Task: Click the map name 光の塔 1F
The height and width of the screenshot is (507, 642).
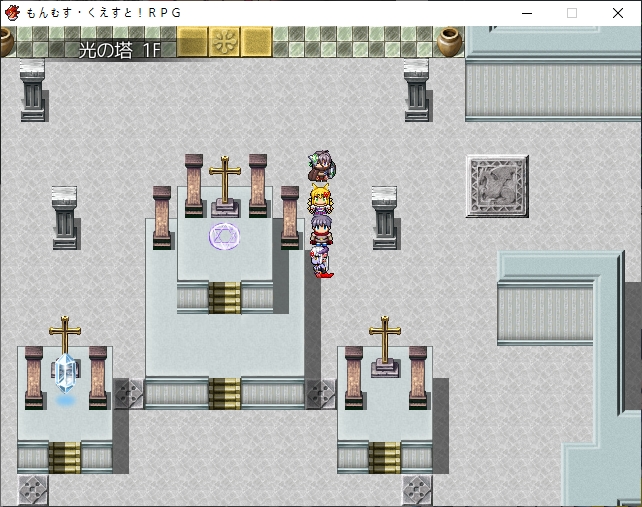Action: pyautogui.click(x=119, y=50)
